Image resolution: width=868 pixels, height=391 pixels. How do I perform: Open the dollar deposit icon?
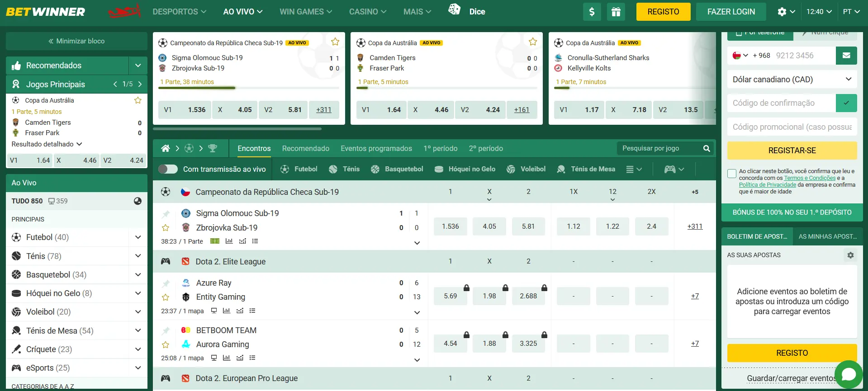click(592, 12)
